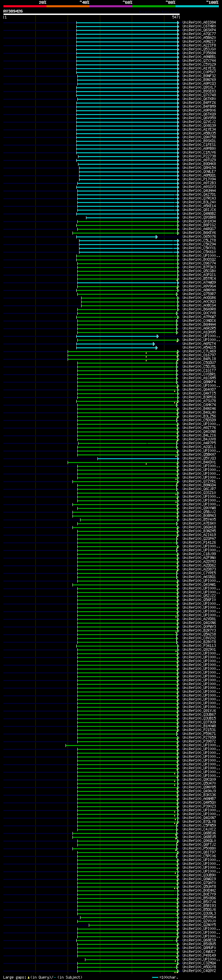222x980 pixels.
Task: Select hit label UniRef100_A6MZT4
Action: [199, 344]
